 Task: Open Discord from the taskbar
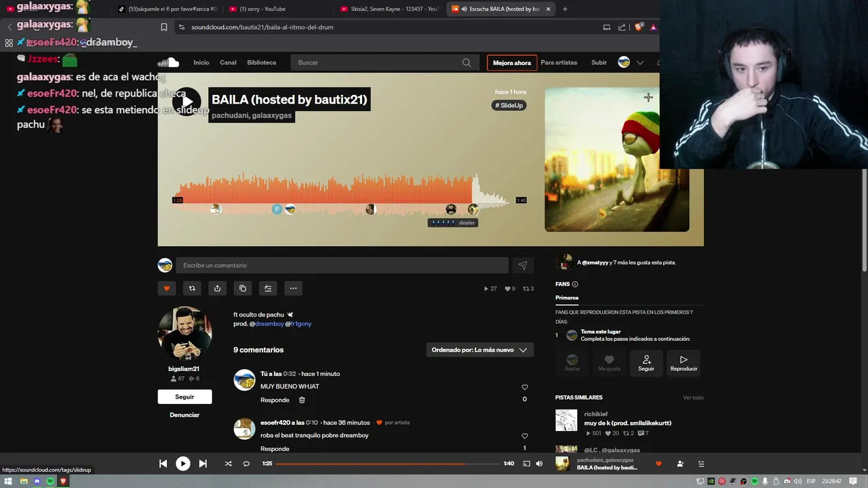pos(37,481)
